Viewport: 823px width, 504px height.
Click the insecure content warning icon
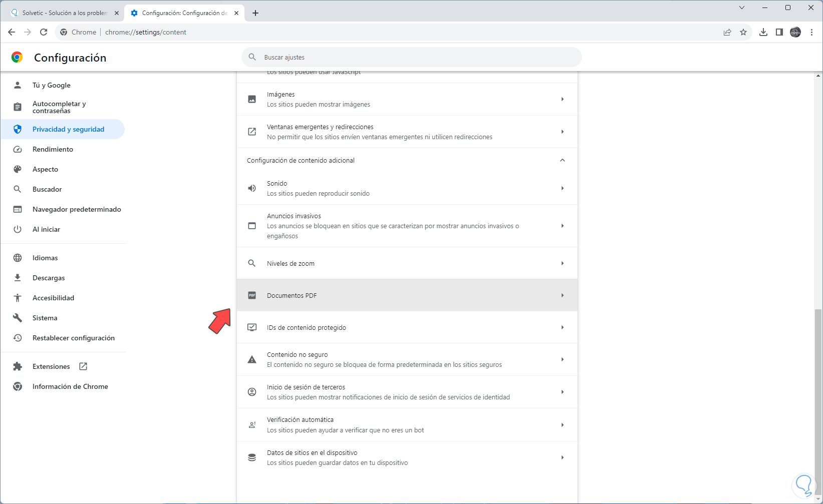[252, 359]
